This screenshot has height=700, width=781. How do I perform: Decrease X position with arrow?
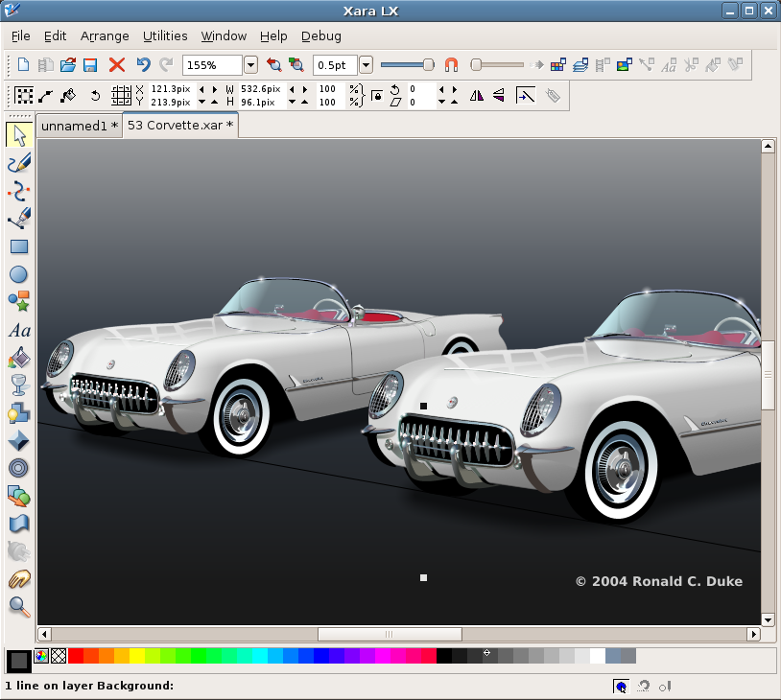click(x=201, y=89)
